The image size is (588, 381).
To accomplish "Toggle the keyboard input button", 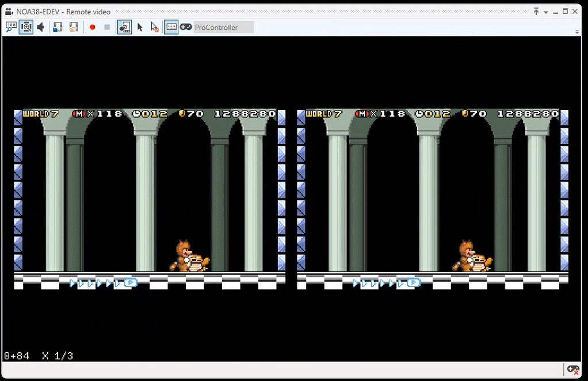I will point(171,27).
